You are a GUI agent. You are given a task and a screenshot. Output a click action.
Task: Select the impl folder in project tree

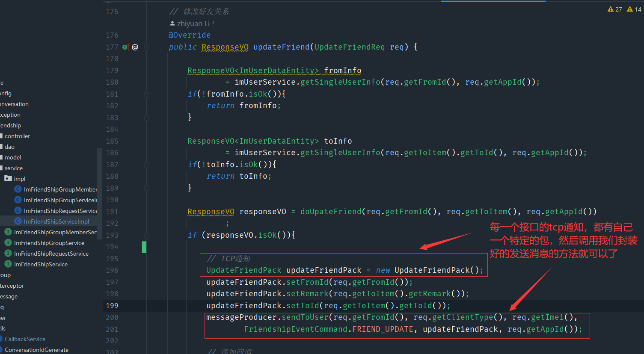click(19, 179)
